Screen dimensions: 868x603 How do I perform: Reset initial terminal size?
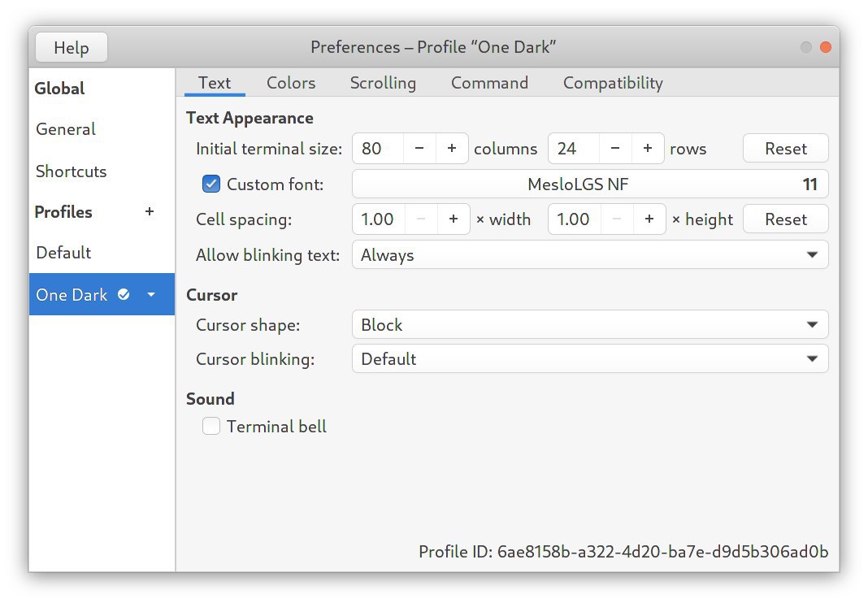pyautogui.click(x=786, y=149)
